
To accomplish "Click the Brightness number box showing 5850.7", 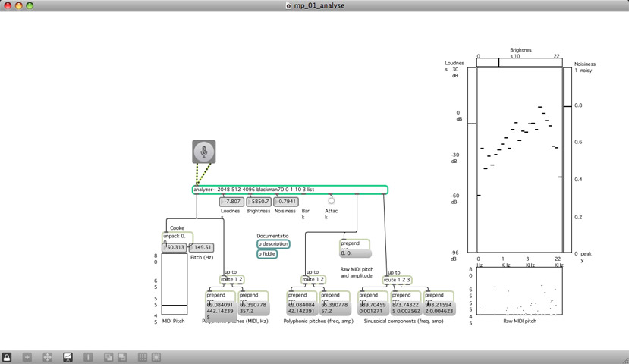I will point(258,202).
